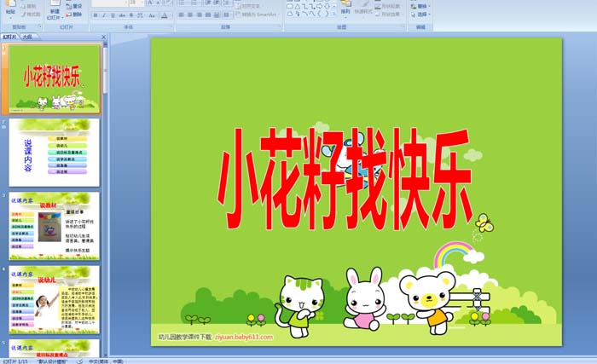Click the numbered list icon

tap(194, 3)
